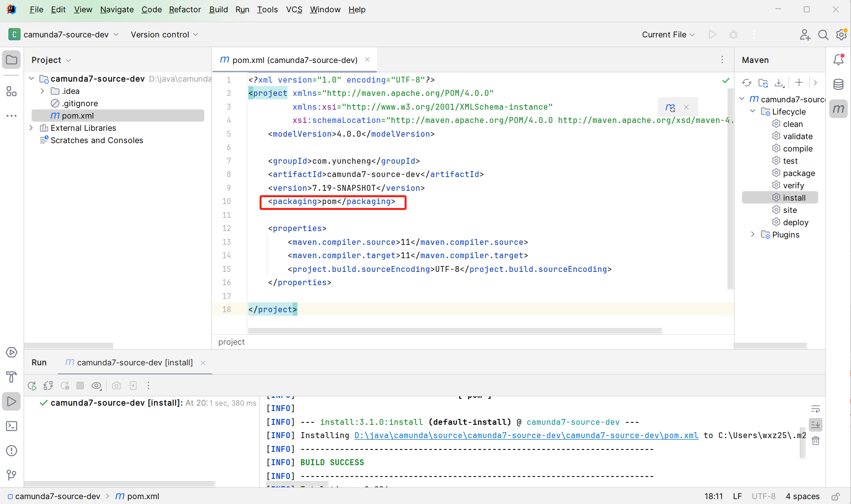
Task: Open the Database tool window icon
Action: click(x=839, y=85)
